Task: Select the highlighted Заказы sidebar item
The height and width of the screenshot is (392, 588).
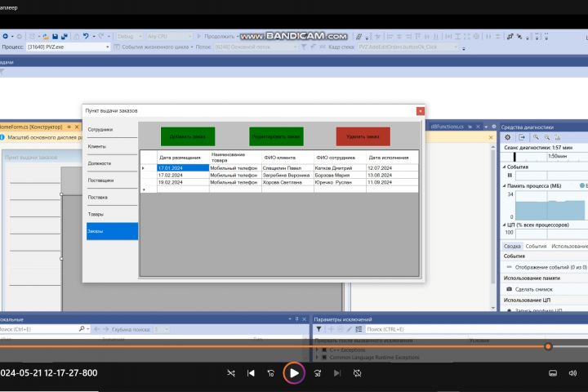Action: (x=112, y=231)
